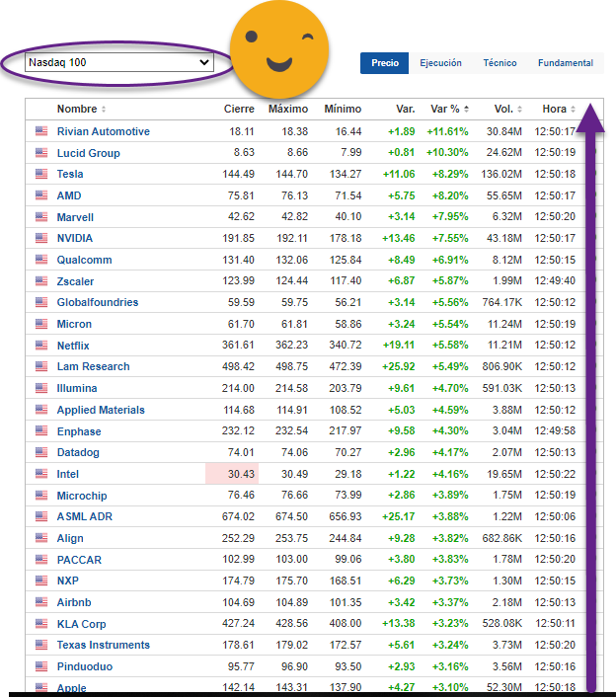Switch to the Ejecución tab
This screenshot has height=697, width=616.
440,63
